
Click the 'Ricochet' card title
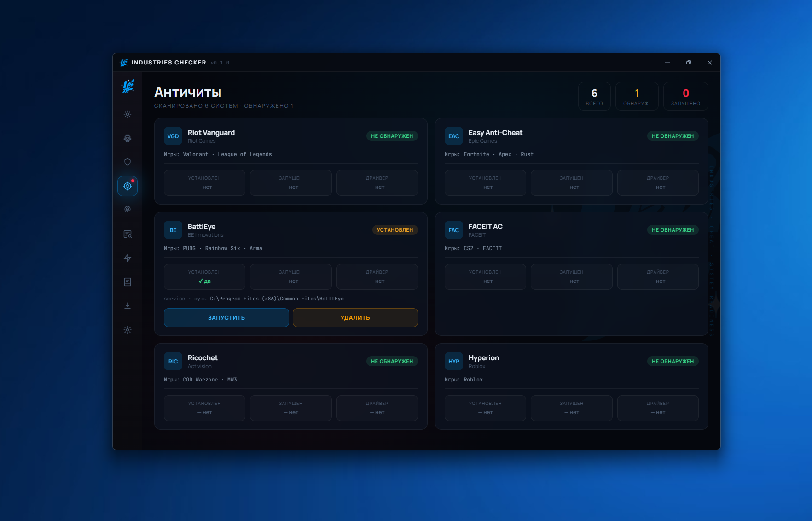203,358
